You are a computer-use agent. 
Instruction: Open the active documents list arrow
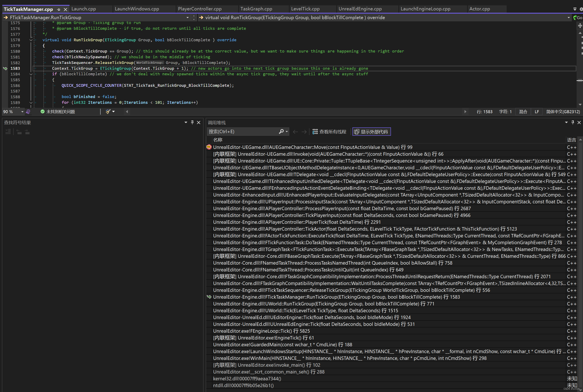point(574,9)
